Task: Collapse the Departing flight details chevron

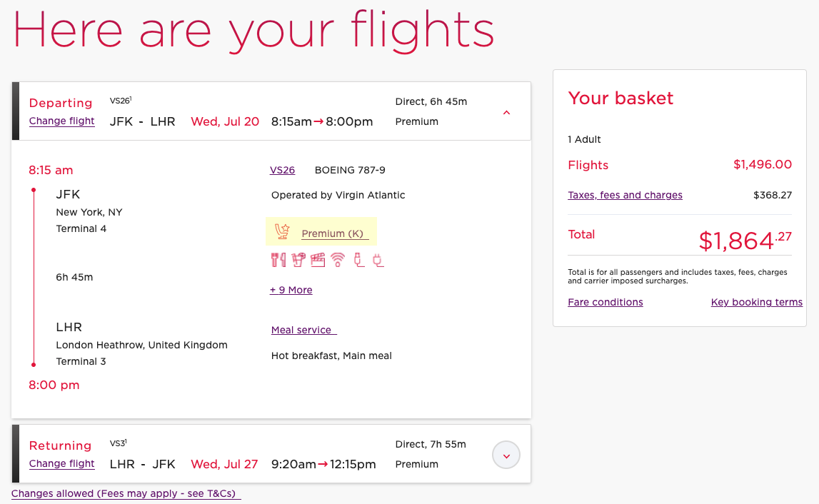Action: [506, 112]
